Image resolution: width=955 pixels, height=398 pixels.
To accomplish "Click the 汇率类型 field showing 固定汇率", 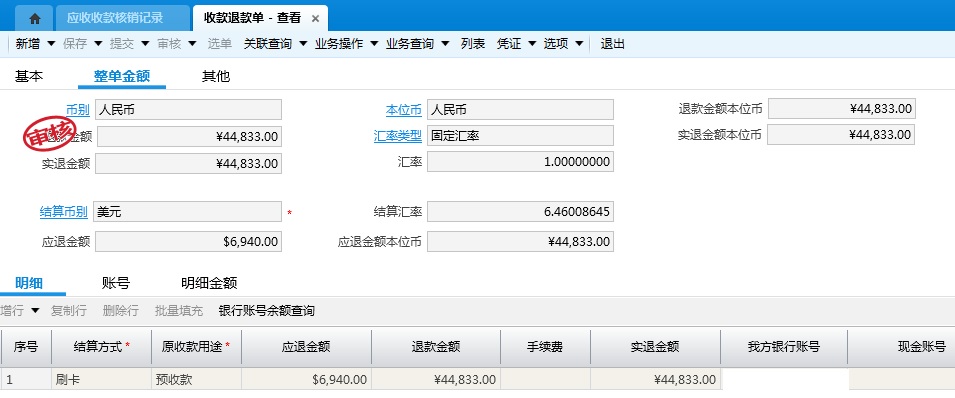I will [x=520, y=135].
